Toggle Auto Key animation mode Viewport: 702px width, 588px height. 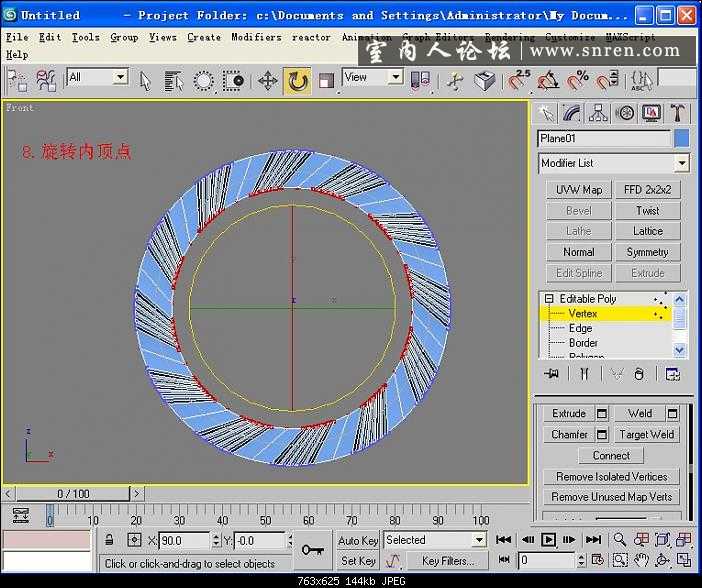(357, 540)
